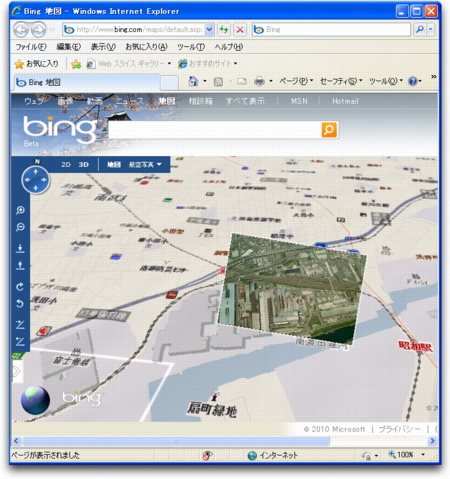Switch map to 3D mode
This screenshot has width=450, height=479.
[84, 164]
